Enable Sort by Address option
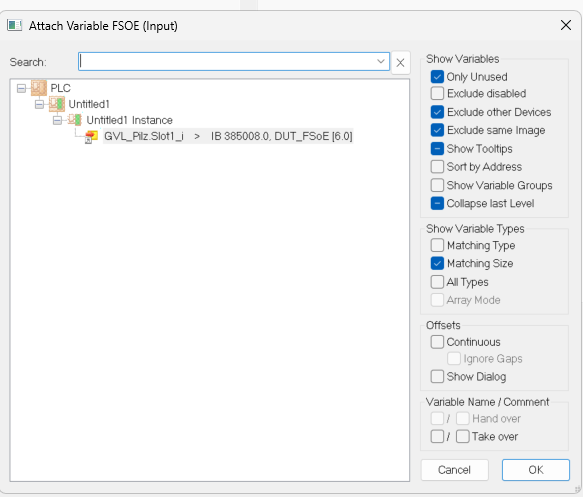 [437, 167]
